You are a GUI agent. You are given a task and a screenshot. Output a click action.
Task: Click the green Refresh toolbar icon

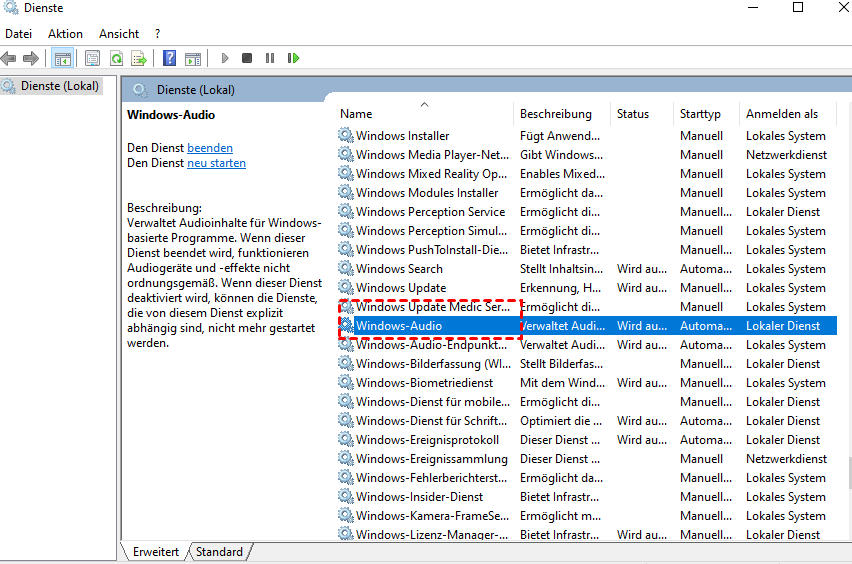pyautogui.click(x=116, y=59)
